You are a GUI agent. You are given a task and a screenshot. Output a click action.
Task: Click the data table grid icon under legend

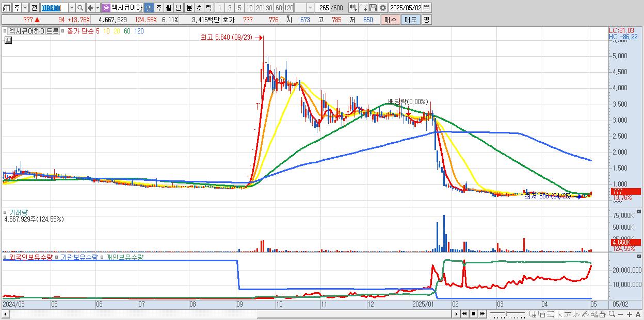[x=8, y=40]
